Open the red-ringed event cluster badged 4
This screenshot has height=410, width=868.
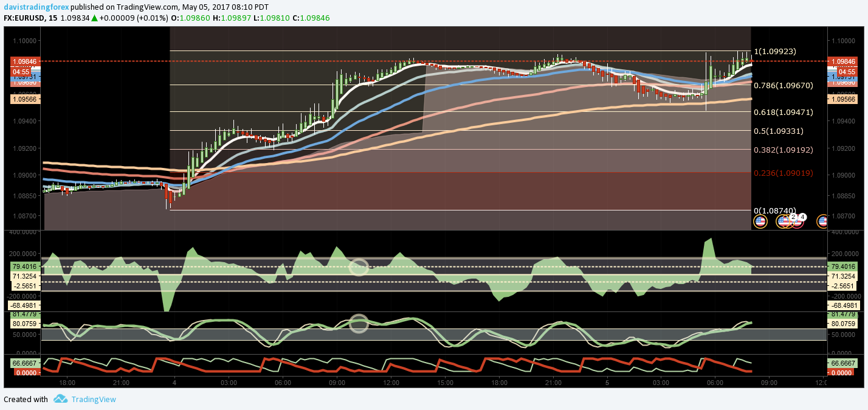pyautogui.click(x=797, y=221)
